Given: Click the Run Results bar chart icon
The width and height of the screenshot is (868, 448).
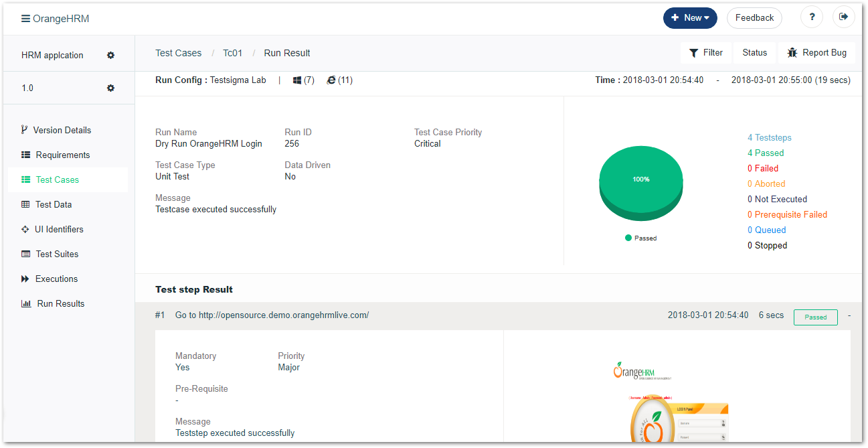Looking at the screenshot, I should point(26,303).
